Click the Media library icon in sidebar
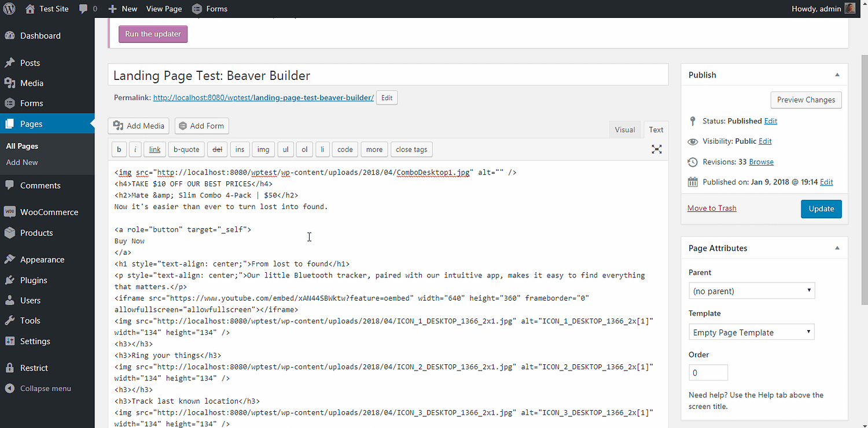This screenshot has width=868, height=428. click(10, 83)
